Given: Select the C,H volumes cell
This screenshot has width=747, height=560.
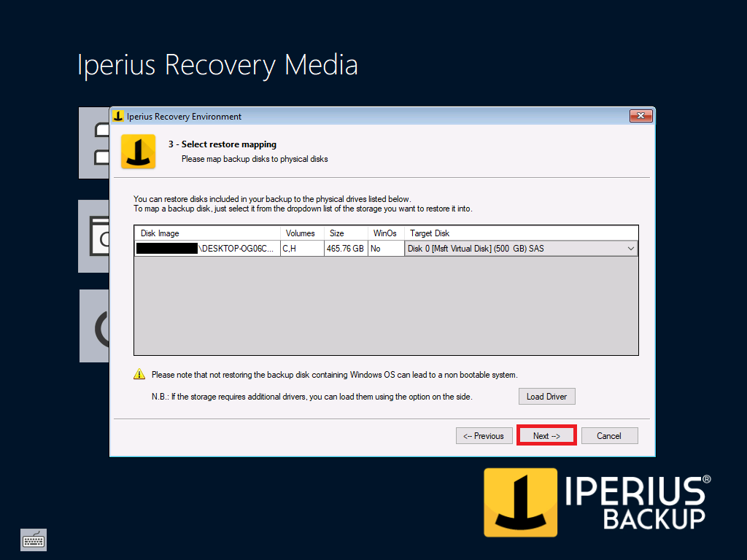Looking at the screenshot, I should coord(303,249).
